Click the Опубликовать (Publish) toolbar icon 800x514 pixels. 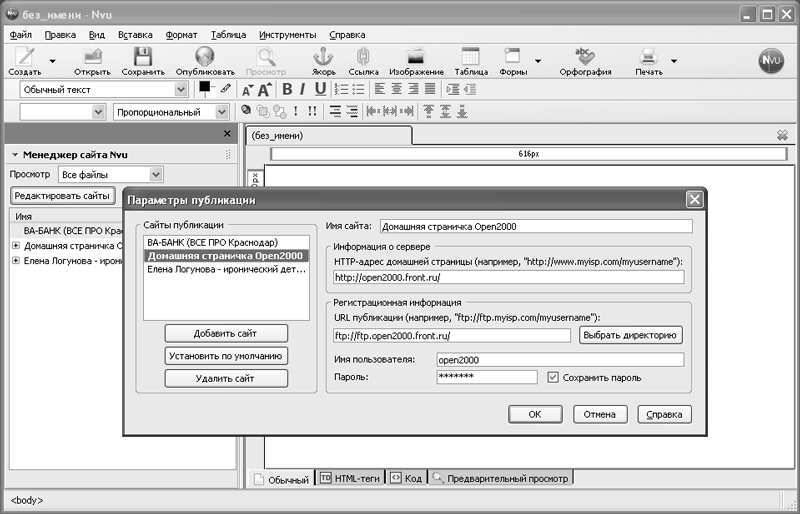204,57
